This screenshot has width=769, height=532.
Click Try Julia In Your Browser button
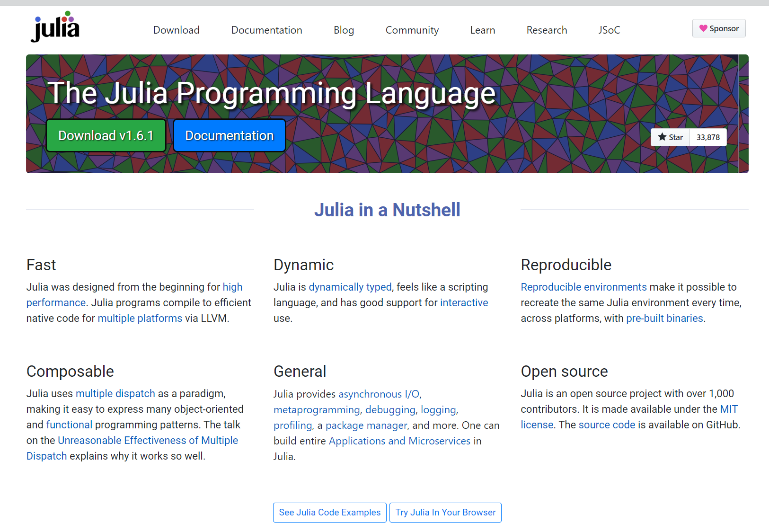pyautogui.click(x=445, y=513)
